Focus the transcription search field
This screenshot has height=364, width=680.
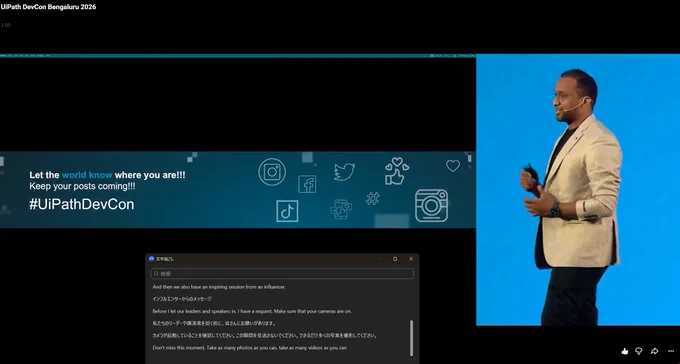[282, 274]
